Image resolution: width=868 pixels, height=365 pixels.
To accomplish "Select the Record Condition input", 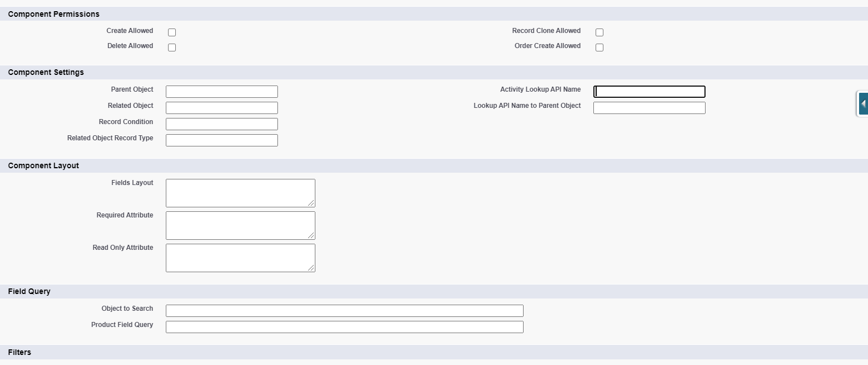I will tap(222, 124).
